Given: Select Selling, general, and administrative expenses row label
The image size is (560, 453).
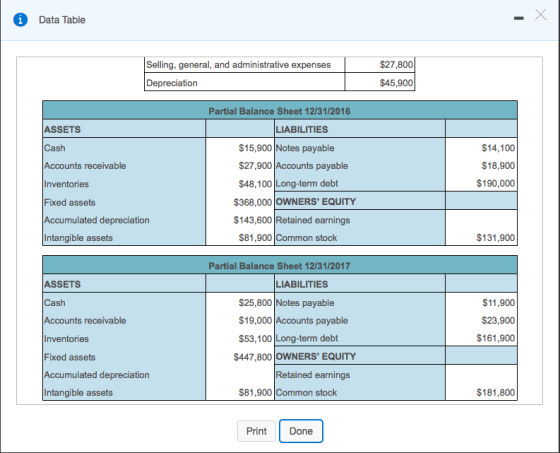Looking at the screenshot, I should point(239,65).
